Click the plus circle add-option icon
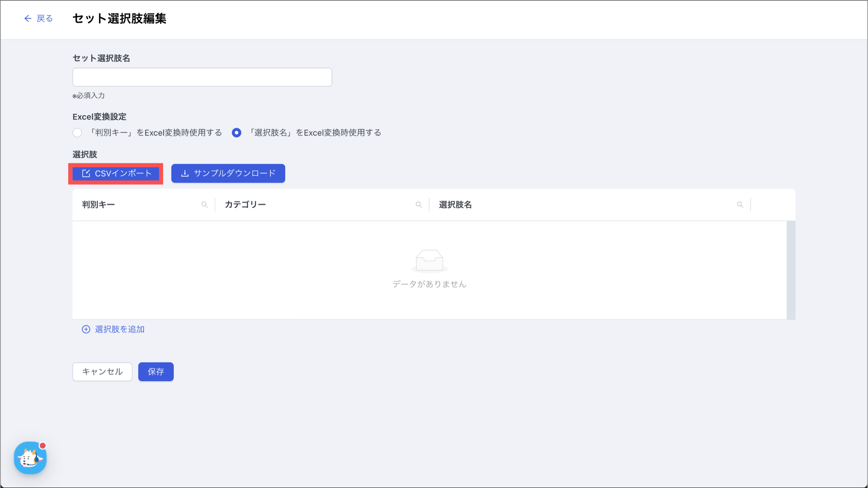 [x=86, y=329]
